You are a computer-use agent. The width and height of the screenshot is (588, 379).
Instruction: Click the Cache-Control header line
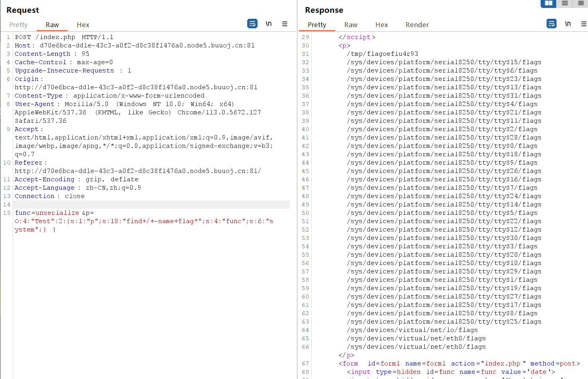pos(64,62)
